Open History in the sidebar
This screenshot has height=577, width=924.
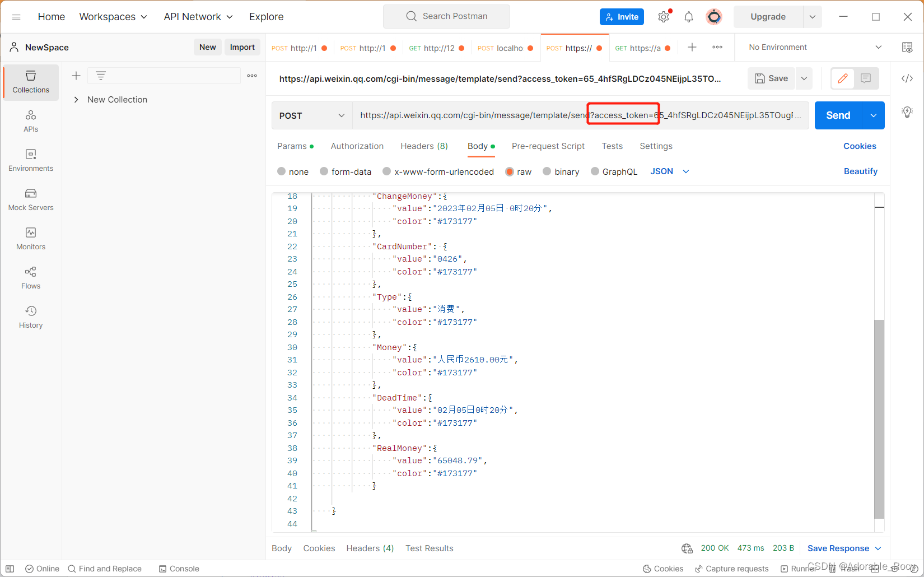(x=31, y=318)
